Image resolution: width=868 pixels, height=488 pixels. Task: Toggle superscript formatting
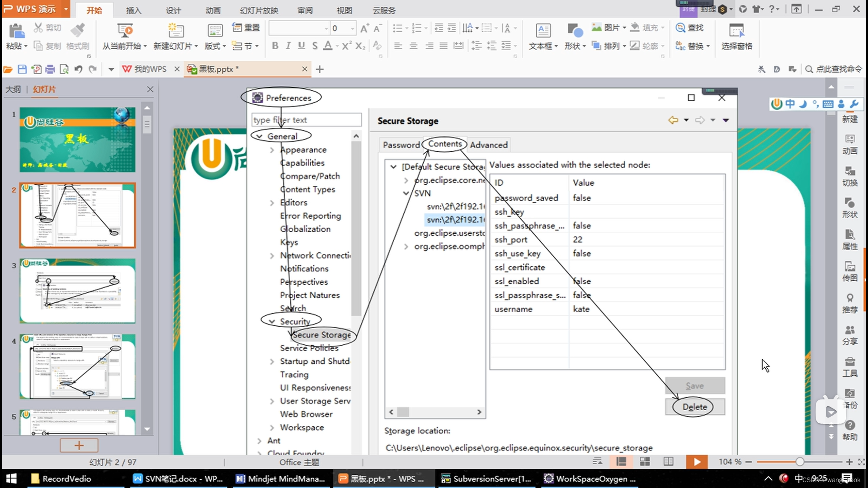coord(347,46)
